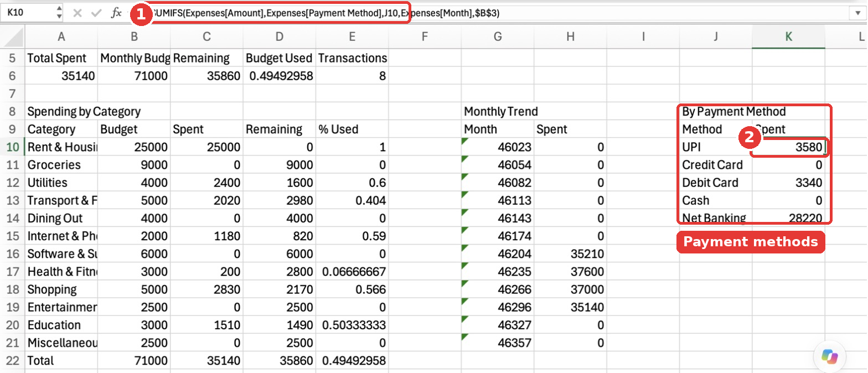This screenshot has height=373, width=868.
Task: Expand the formula bar with the arrow
Action: (857, 13)
